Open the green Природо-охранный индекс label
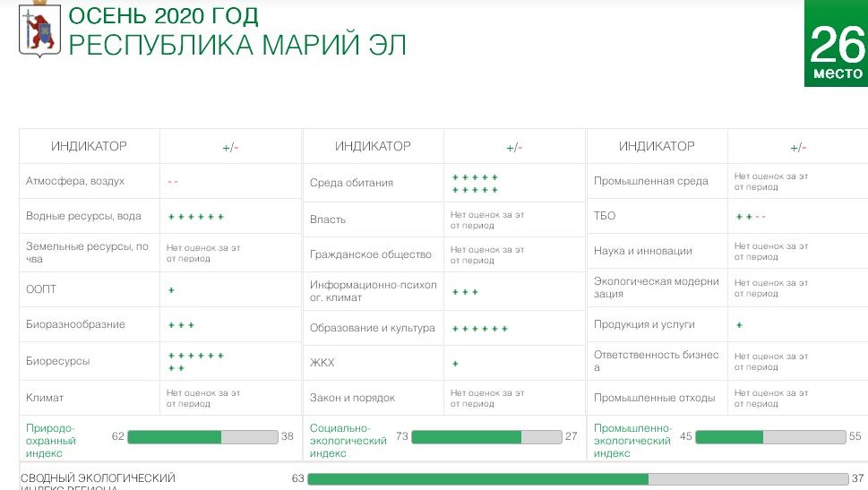The height and width of the screenshot is (490, 868). [51, 440]
